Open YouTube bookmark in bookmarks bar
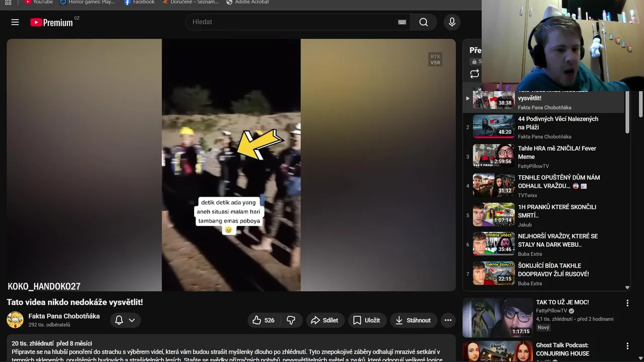644x362 pixels. click(x=39, y=2)
